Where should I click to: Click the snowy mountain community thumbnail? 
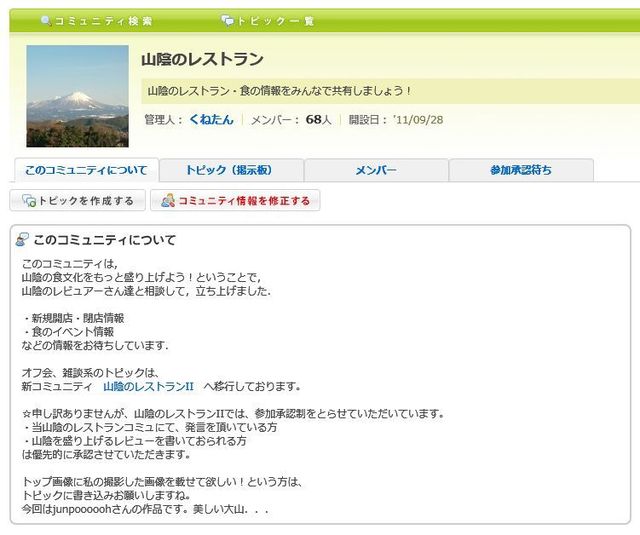point(77,96)
